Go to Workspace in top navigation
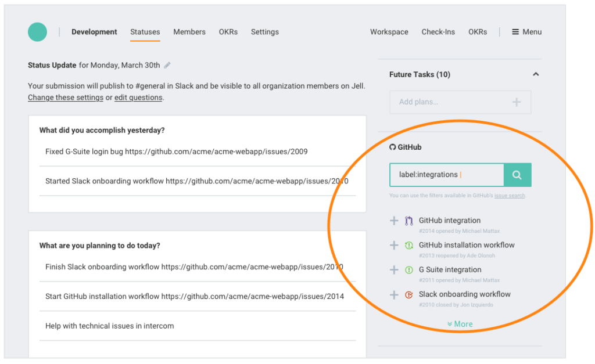 tap(389, 32)
